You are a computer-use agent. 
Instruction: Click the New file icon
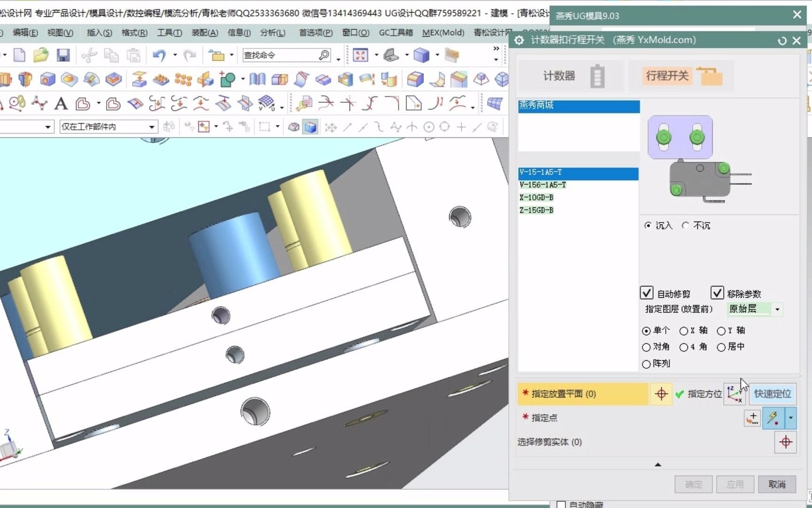point(19,56)
